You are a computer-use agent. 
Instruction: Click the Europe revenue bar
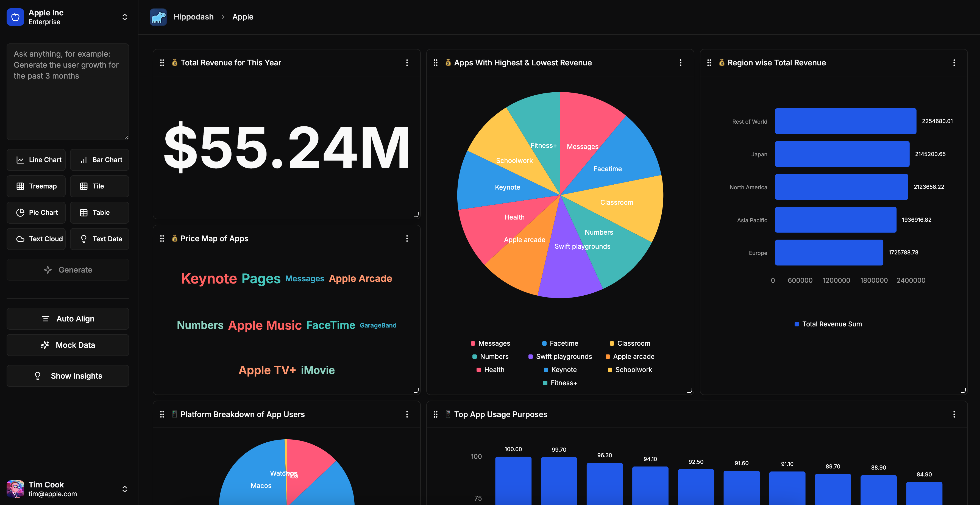coord(829,252)
